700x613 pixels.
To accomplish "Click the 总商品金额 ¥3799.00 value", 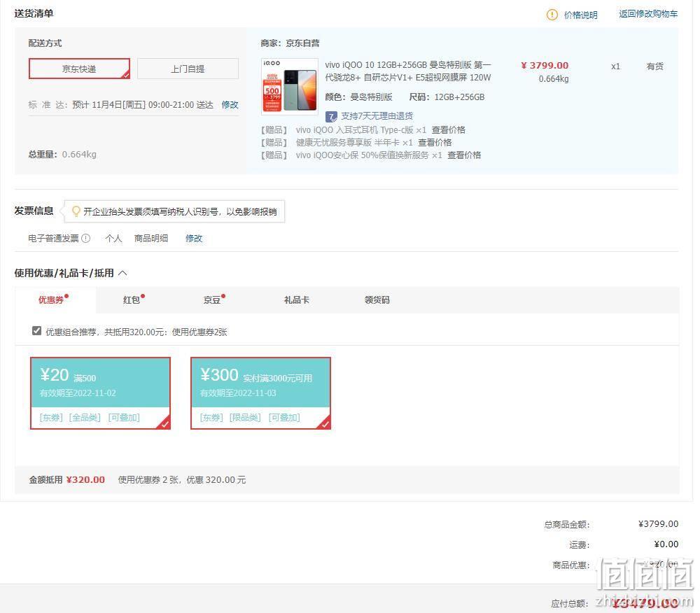I will point(658,523).
